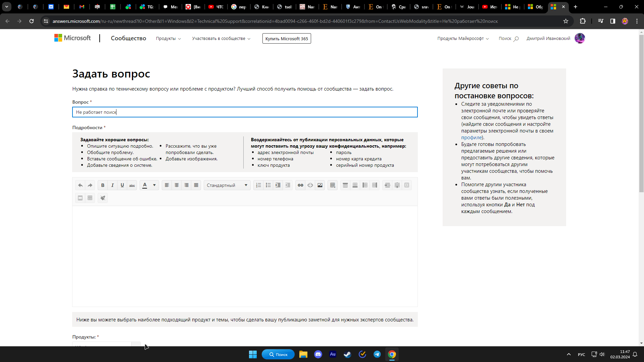Open Telegram from the taskbar
This screenshot has width=644, height=362.
[377, 354]
